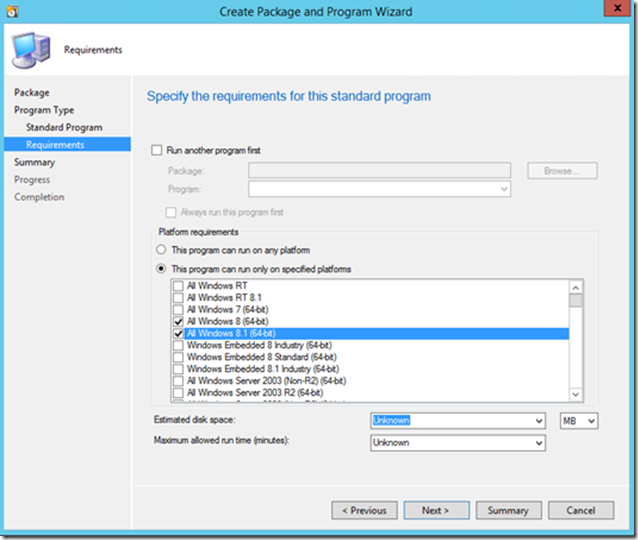Cancel the wizard
This screenshot has height=540, width=638.
click(581, 510)
